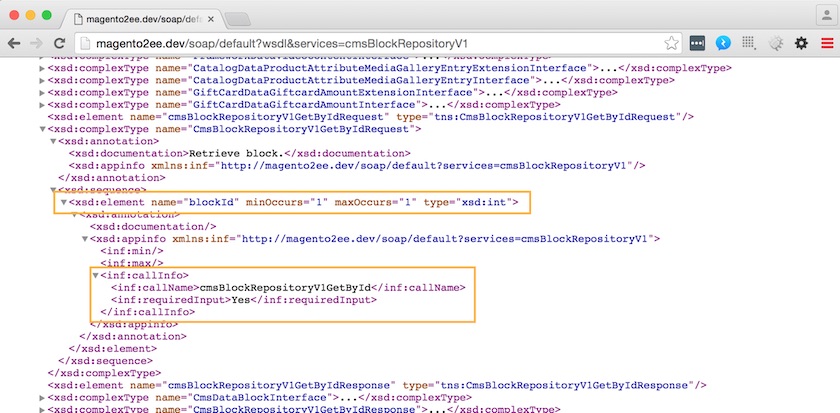Click the black gear extension icon
This screenshot has height=413, width=840.
(x=801, y=43)
